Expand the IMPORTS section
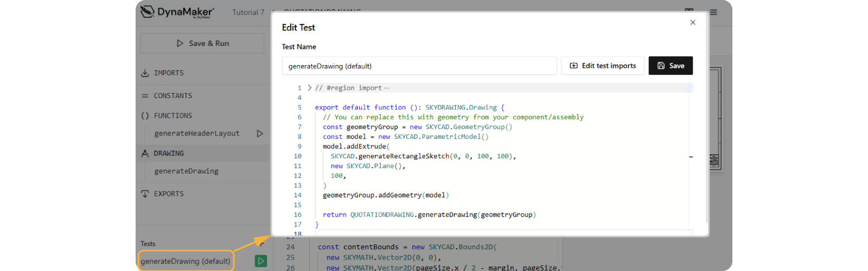This screenshot has height=271, width=868. [x=169, y=73]
